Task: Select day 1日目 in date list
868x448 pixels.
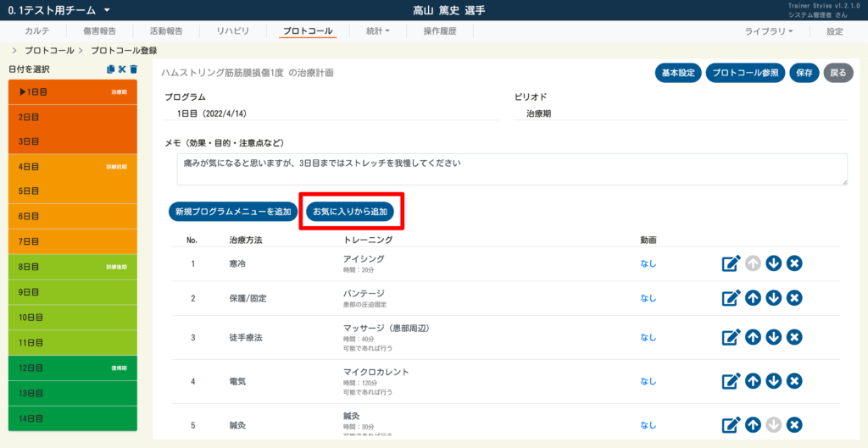Action: (x=73, y=91)
